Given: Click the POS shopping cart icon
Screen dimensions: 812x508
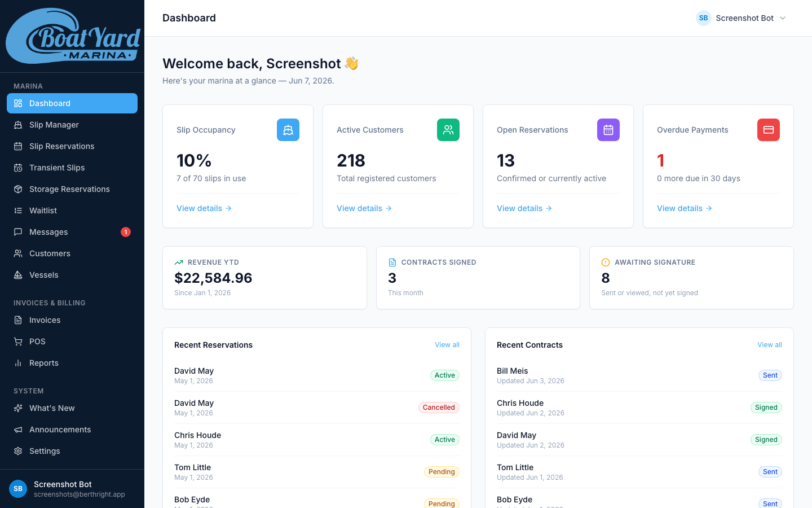Looking at the screenshot, I should coord(18,341).
